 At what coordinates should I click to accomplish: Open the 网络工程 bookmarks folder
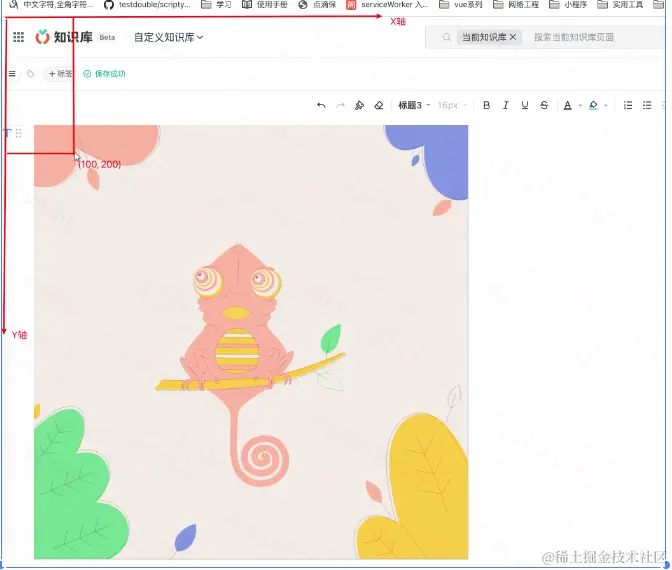point(516,5)
